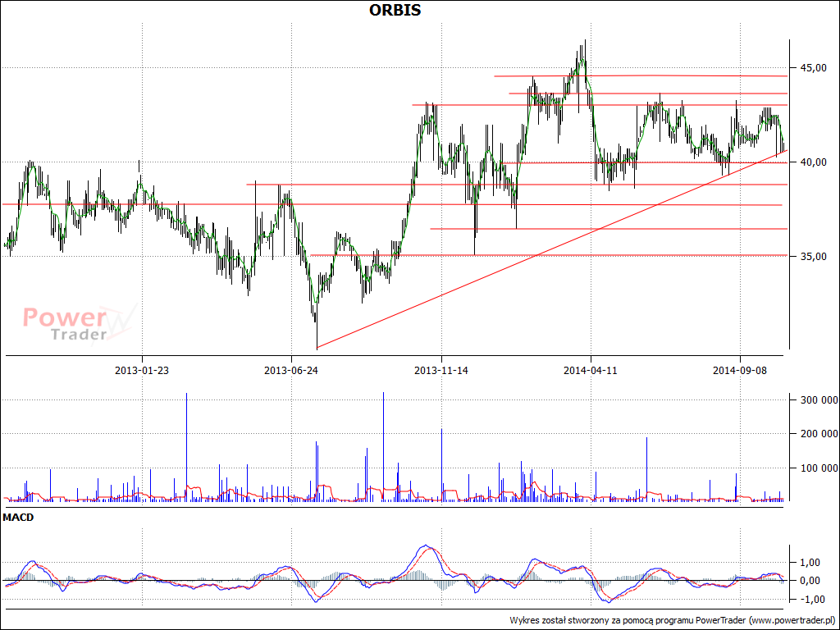Click the MACD indicator heading

point(18,518)
